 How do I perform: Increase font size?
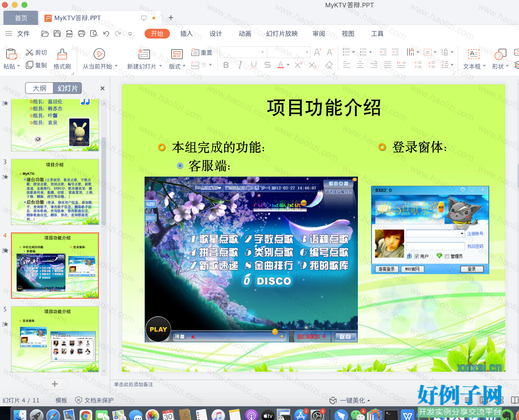click(x=318, y=52)
